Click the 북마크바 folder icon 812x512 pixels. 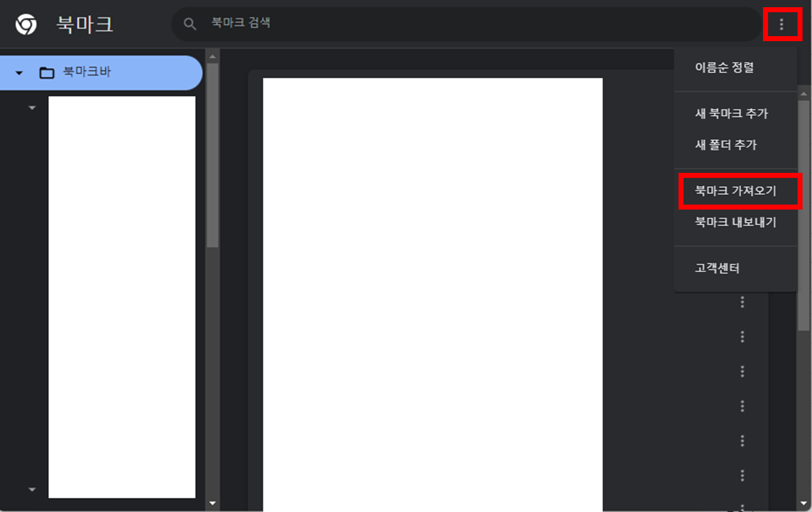click(x=47, y=72)
